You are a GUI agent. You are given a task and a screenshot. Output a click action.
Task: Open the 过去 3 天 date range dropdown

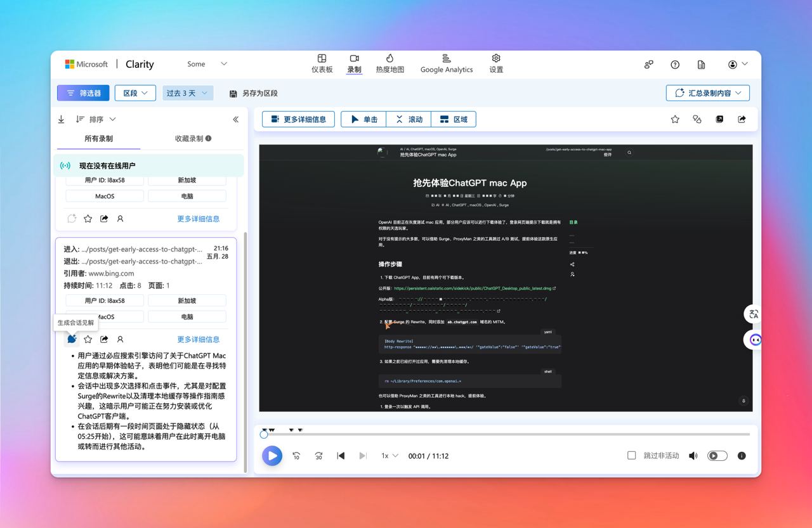click(188, 93)
